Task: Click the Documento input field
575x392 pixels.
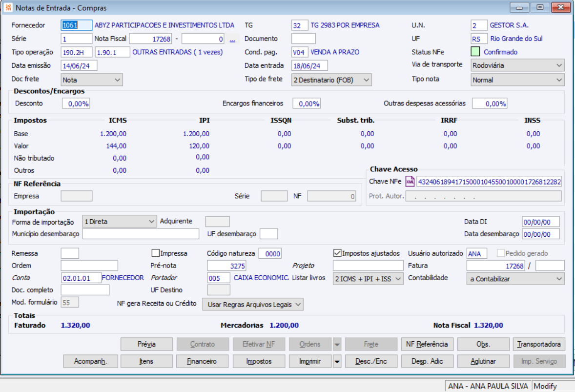Action: pyautogui.click(x=303, y=39)
